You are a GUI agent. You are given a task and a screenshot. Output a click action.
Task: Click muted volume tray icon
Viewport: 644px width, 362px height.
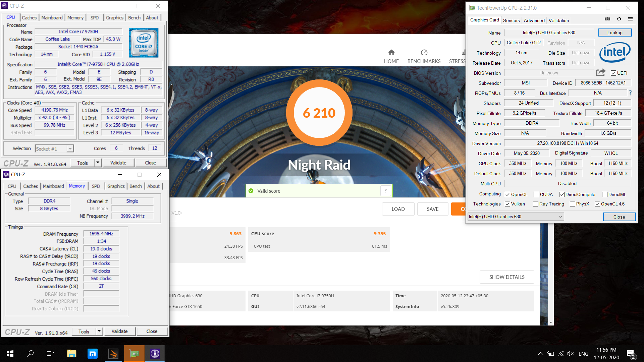pos(571,354)
